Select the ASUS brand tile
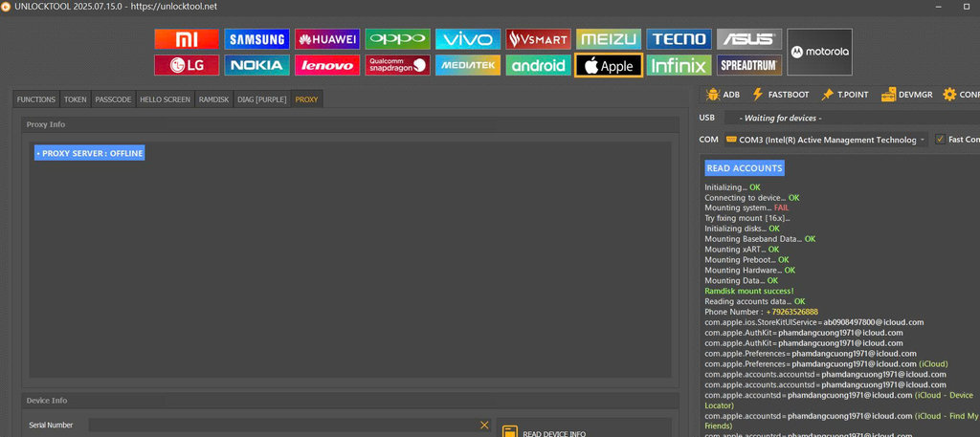The width and height of the screenshot is (980, 437). [x=748, y=39]
